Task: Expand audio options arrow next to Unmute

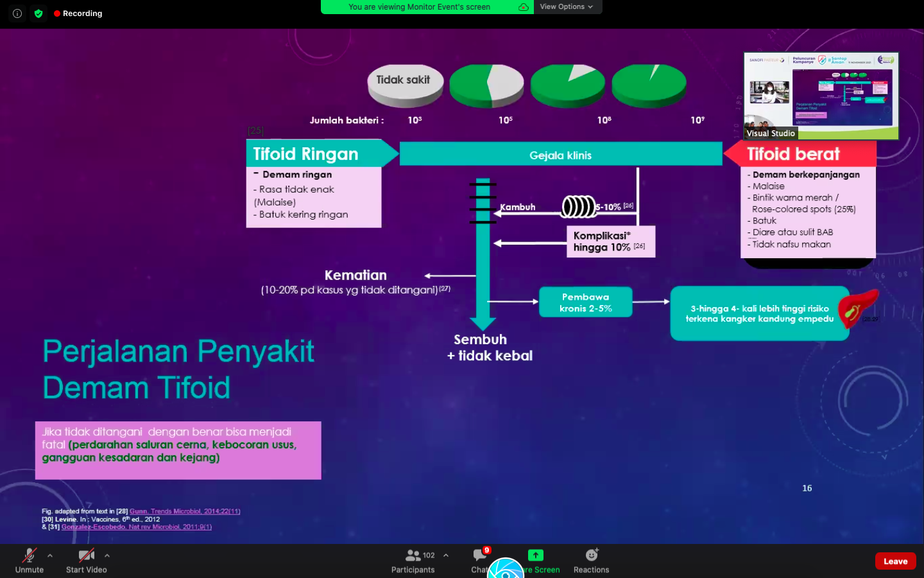Action: point(50,556)
